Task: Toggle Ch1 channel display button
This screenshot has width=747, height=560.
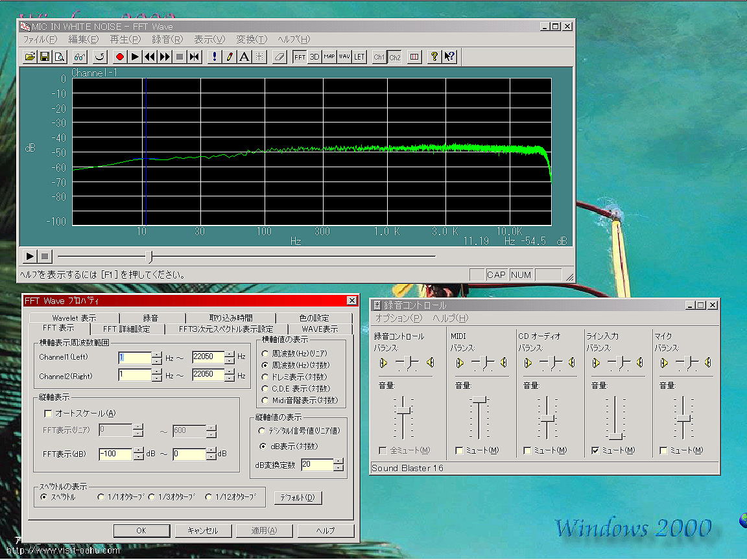Action: pos(379,57)
